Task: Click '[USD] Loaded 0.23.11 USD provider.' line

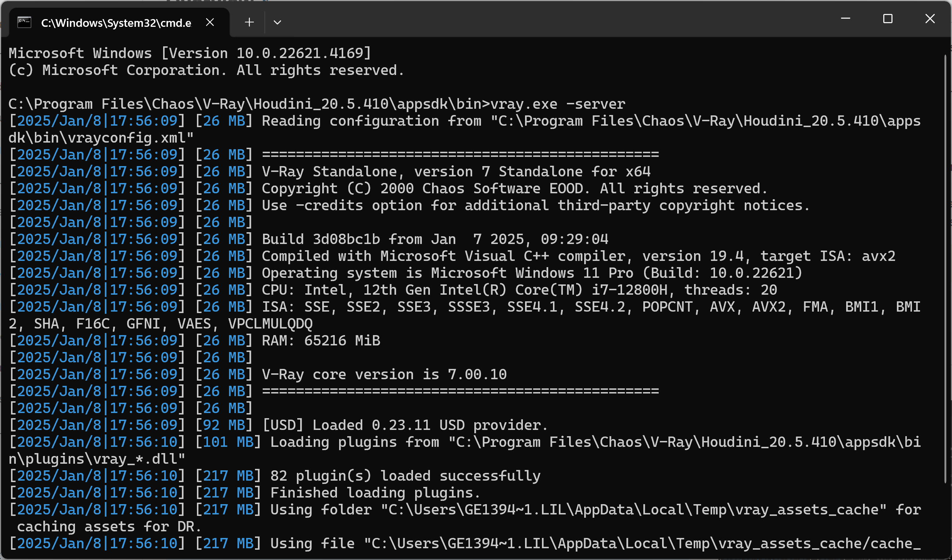Action: (x=405, y=425)
